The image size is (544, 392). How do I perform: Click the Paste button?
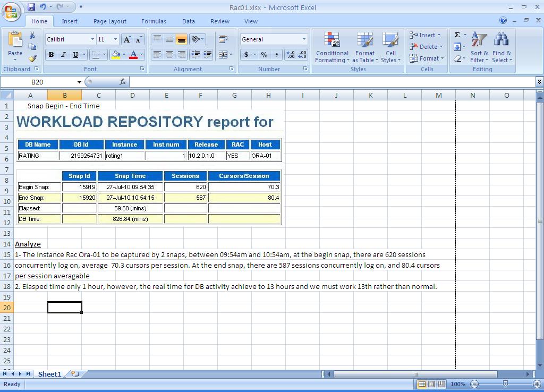(x=15, y=45)
